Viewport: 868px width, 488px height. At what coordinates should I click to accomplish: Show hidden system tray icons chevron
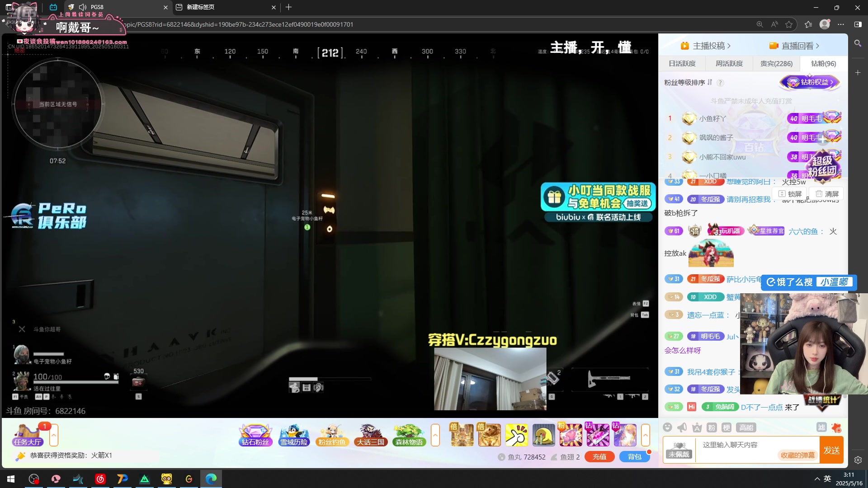[x=817, y=479]
